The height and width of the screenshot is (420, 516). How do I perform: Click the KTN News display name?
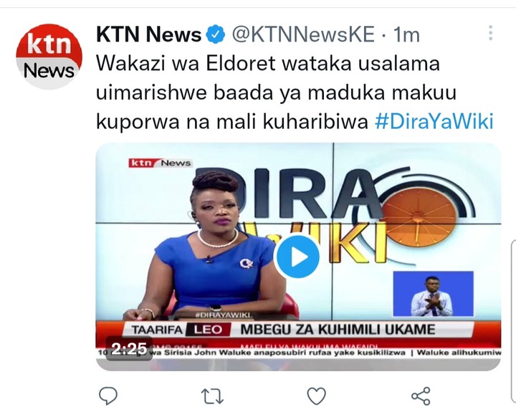coord(148,34)
